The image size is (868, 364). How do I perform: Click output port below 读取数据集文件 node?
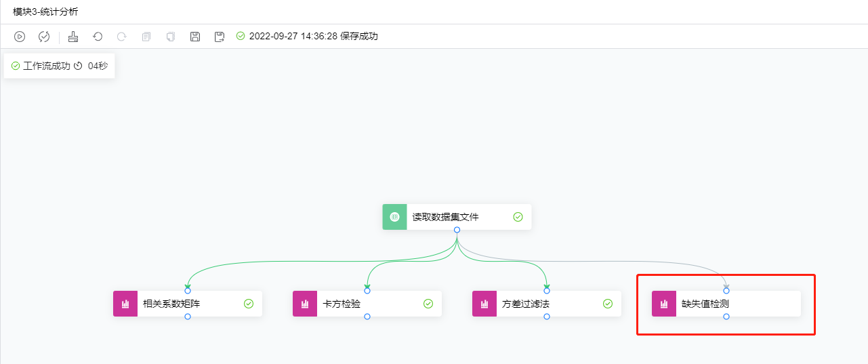point(457,230)
